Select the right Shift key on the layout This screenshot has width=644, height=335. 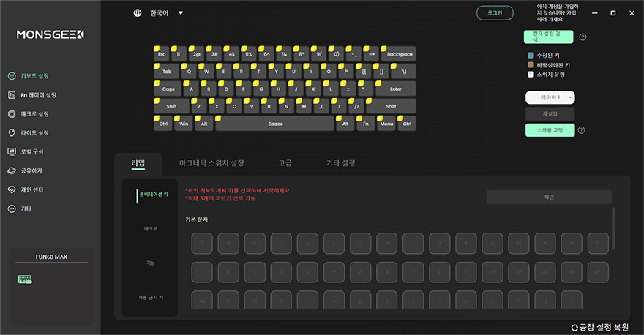391,106
